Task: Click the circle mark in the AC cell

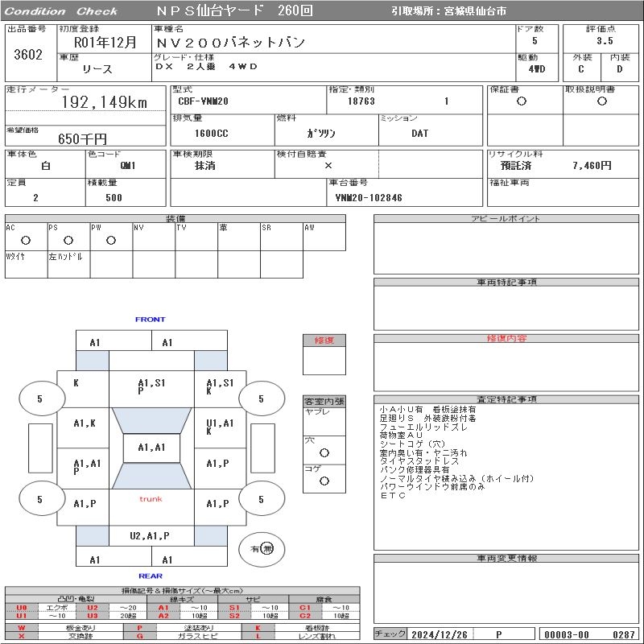Action: click(x=26, y=240)
